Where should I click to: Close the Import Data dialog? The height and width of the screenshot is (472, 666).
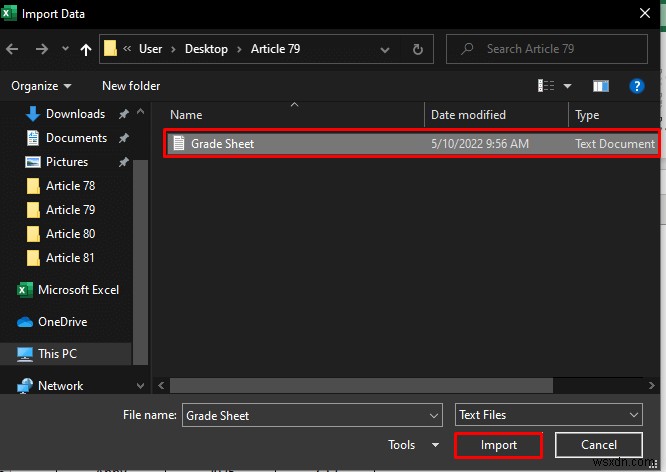click(645, 13)
